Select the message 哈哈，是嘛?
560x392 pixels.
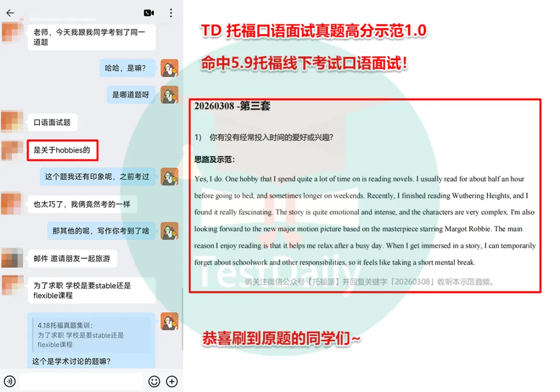[127, 68]
